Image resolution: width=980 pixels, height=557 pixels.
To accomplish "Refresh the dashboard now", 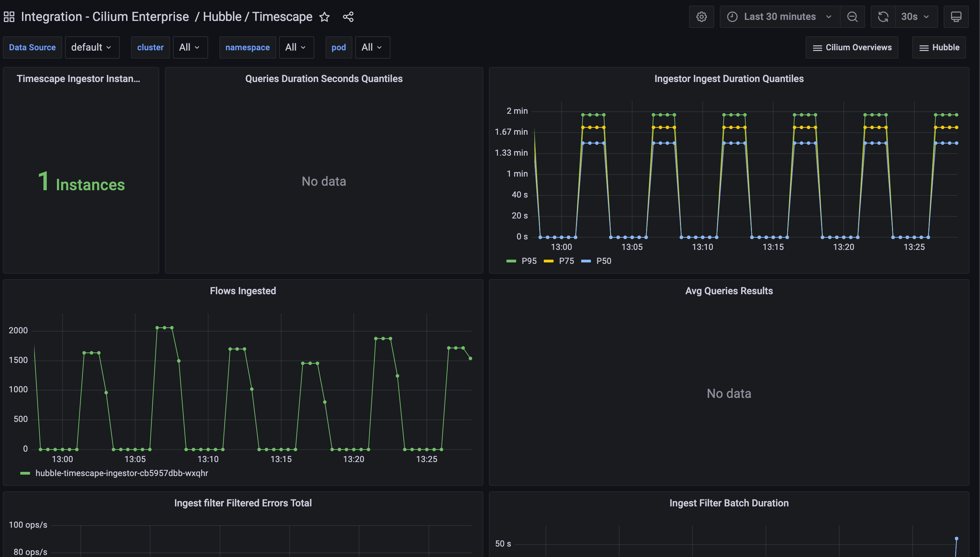I will point(883,17).
